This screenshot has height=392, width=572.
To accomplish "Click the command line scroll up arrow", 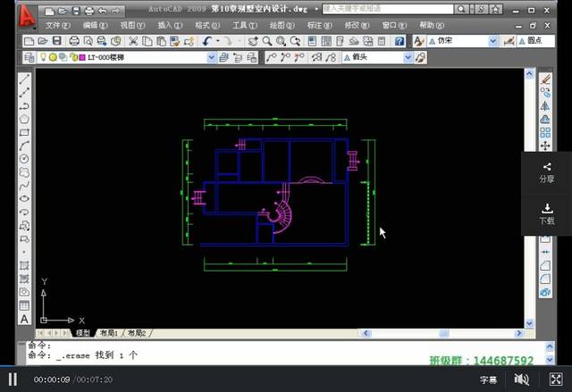I will tap(550, 346).
